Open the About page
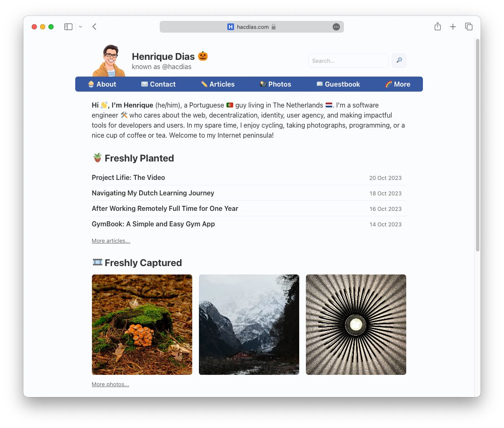504x428 pixels. [x=102, y=84]
